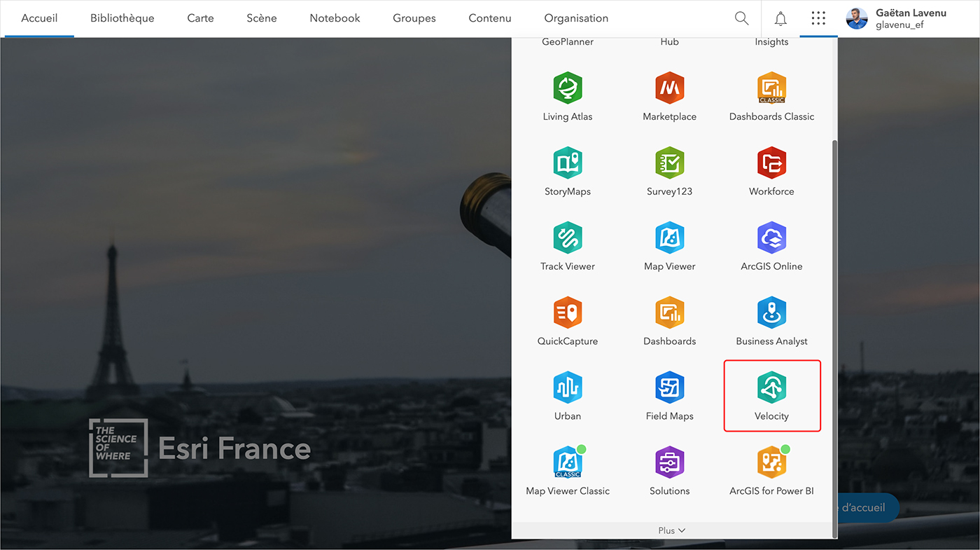Viewport: 980px width, 550px height.
Task: Launch the Field Maps app
Action: pos(669,396)
